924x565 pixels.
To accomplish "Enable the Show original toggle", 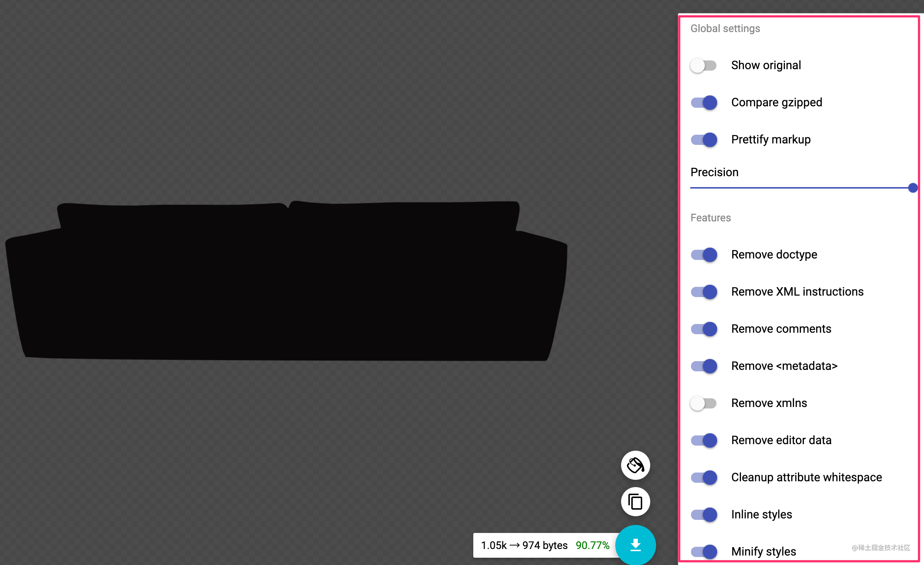I will (x=703, y=66).
